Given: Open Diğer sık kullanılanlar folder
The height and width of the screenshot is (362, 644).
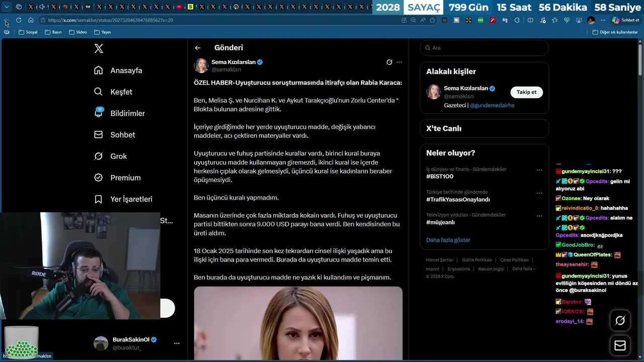Looking at the screenshot, I should pos(615,32).
